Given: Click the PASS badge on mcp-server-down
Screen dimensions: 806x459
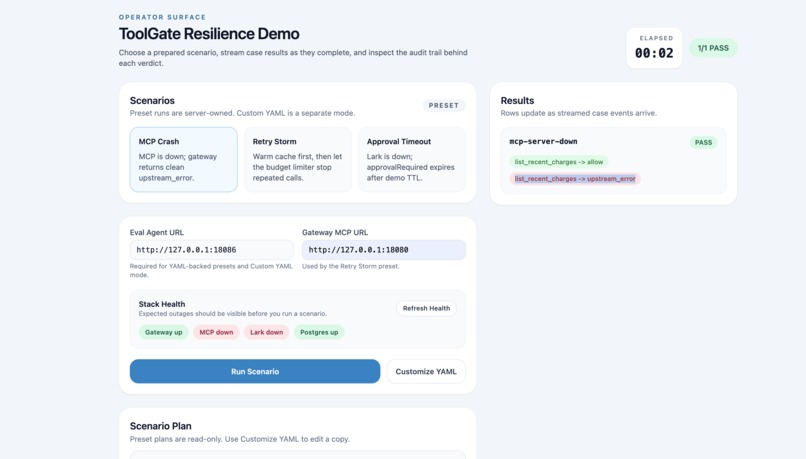Looking at the screenshot, I should pyautogui.click(x=703, y=142).
